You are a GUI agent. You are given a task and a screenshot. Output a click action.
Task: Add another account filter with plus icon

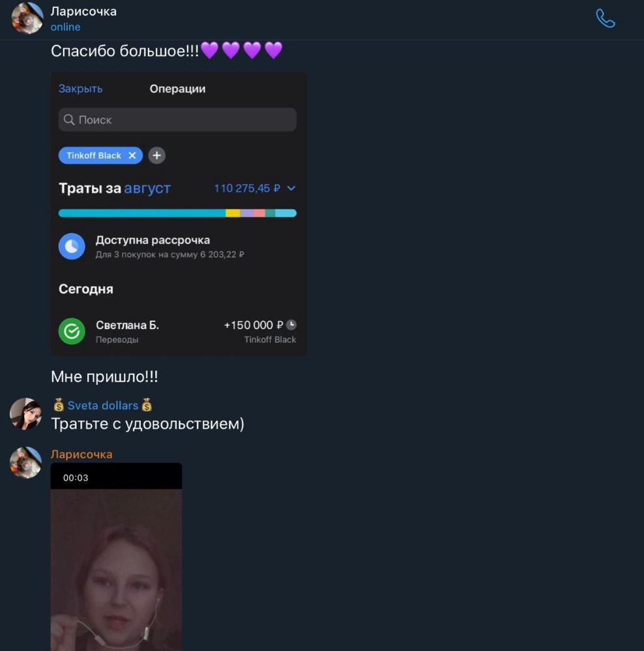(156, 155)
